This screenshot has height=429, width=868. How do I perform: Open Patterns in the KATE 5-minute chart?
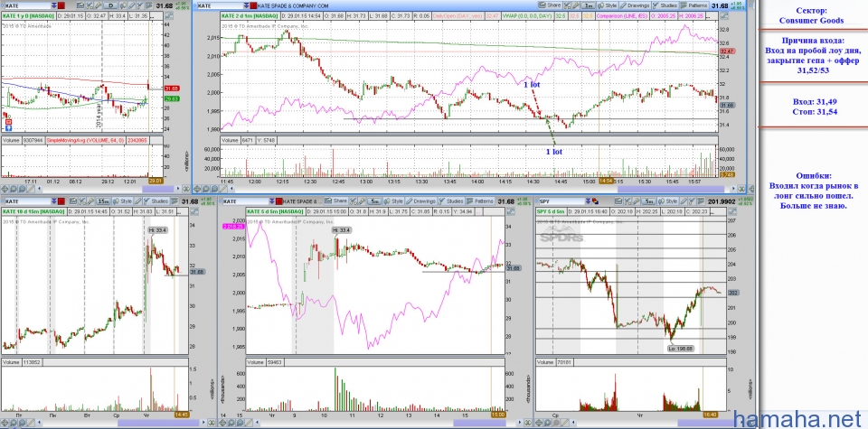click(480, 201)
